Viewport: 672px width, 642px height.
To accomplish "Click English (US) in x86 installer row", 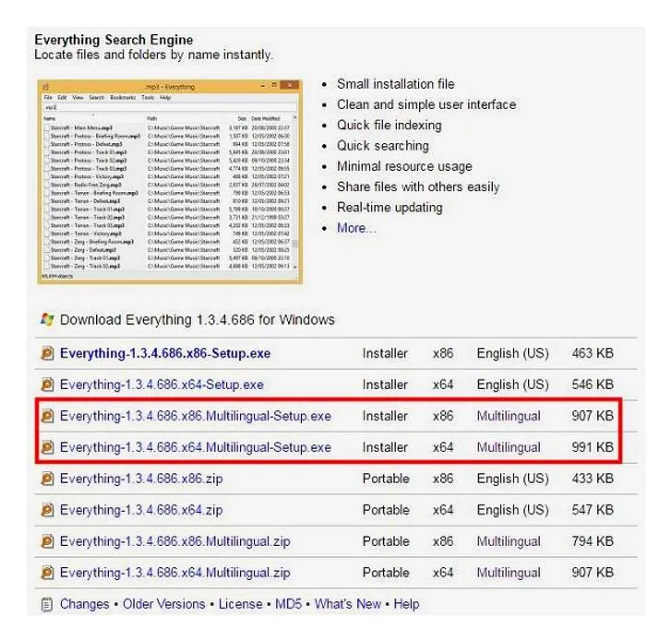I will (512, 354).
